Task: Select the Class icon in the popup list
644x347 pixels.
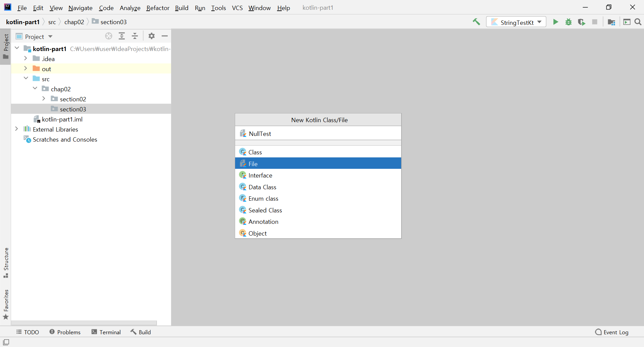Action: [x=243, y=152]
